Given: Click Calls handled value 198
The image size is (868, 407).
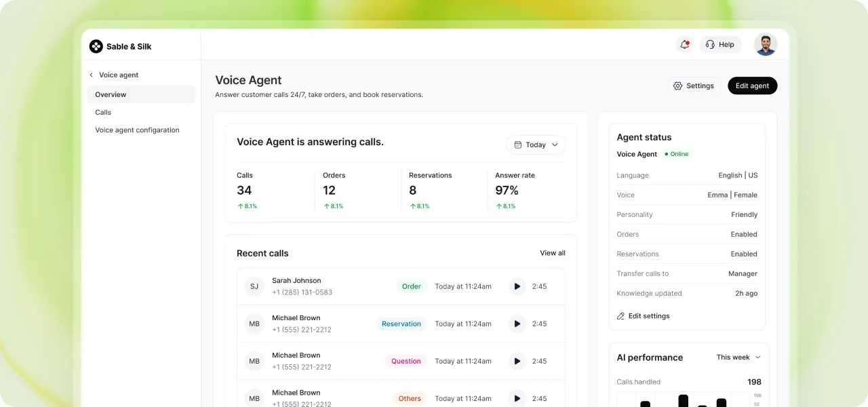Looking at the screenshot, I should 754,382.
